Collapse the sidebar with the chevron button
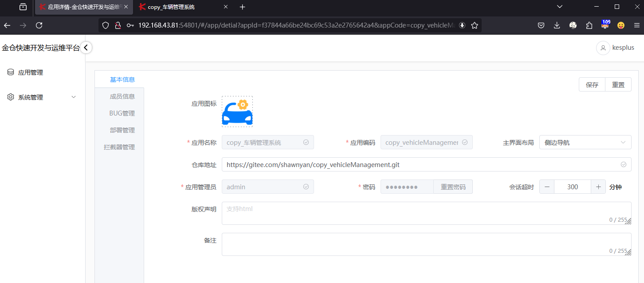The image size is (644, 283). (86, 48)
